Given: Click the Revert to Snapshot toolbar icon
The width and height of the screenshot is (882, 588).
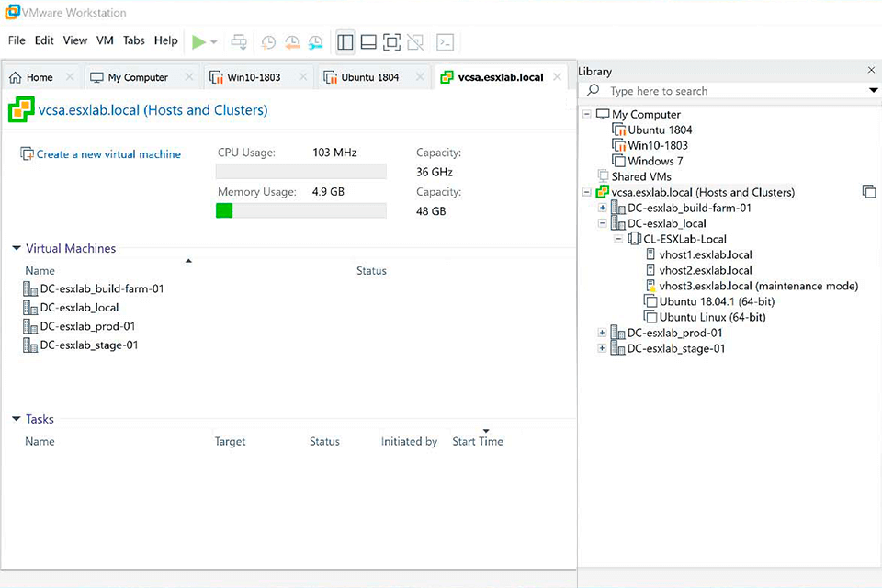Looking at the screenshot, I should [x=292, y=42].
